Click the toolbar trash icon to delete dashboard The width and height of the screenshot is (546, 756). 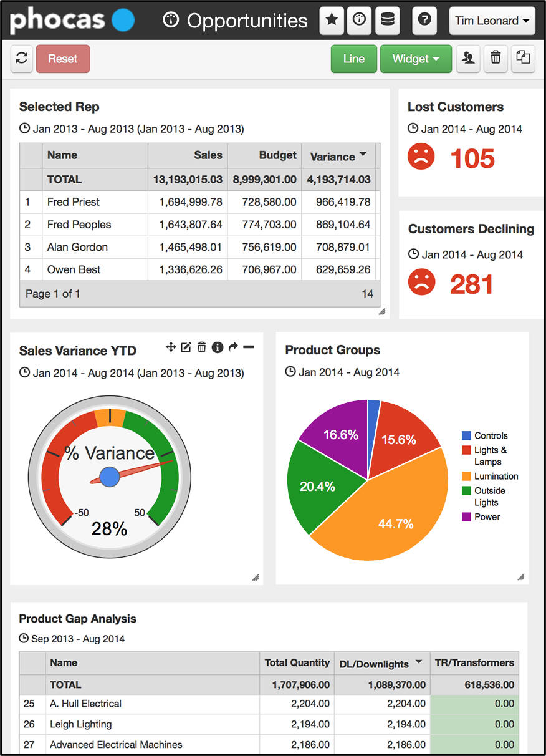point(496,59)
